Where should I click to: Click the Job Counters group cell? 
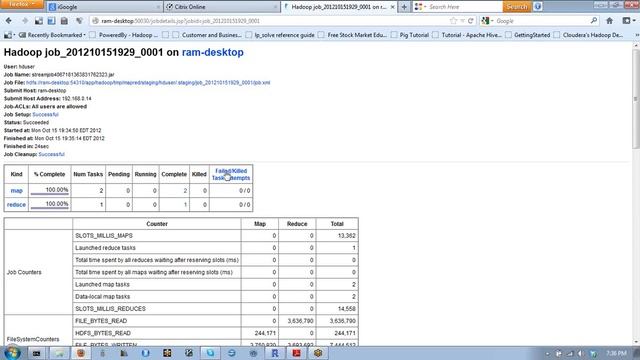coord(38,272)
